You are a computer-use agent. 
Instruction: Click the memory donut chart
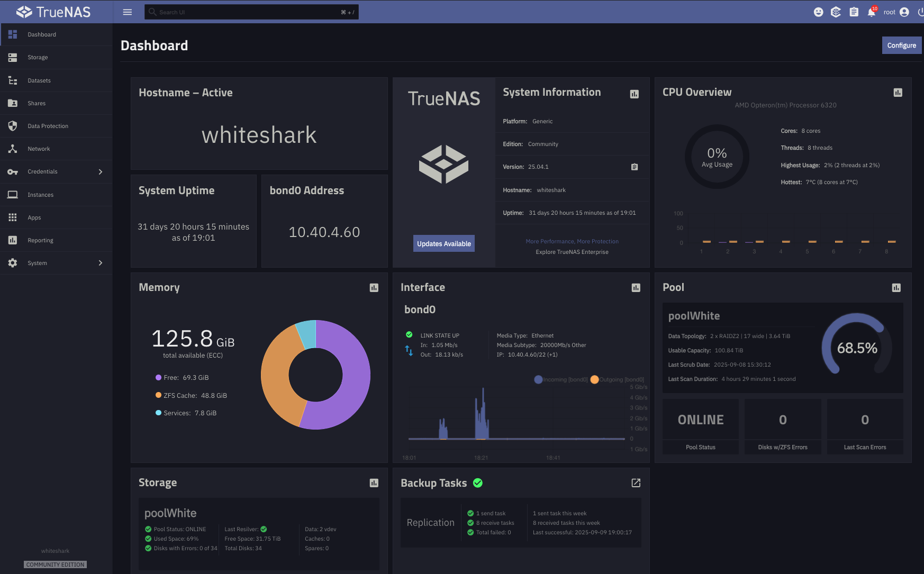click(x=315, y=375)
